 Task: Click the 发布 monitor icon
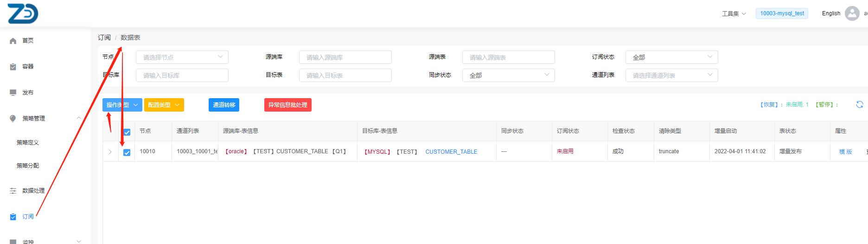13,93
